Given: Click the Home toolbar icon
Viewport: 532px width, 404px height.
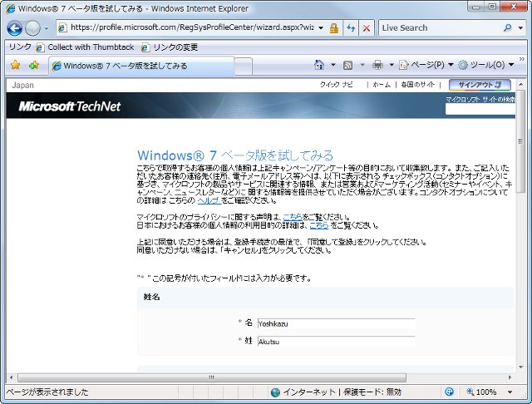Looking at the screenshot, I should (x=319, y=65).
